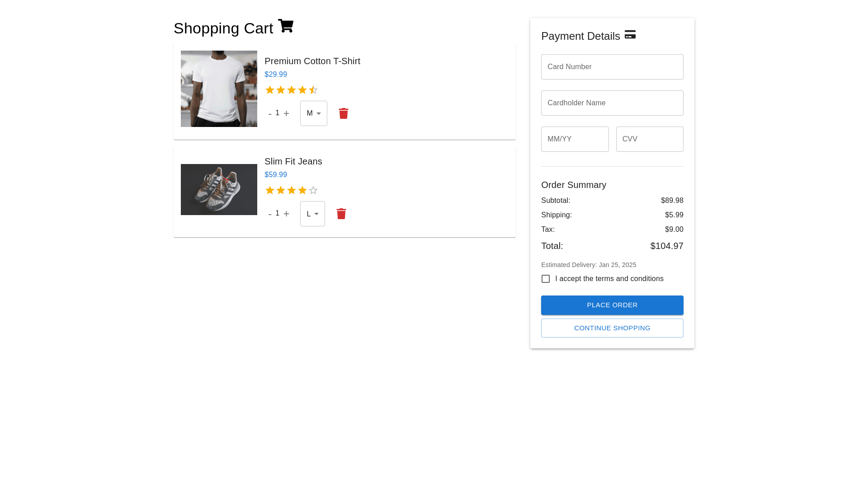The height and width of the screenshot is (488, 868).
Task: Click Continue Shopping button
Action: [612, 328]
